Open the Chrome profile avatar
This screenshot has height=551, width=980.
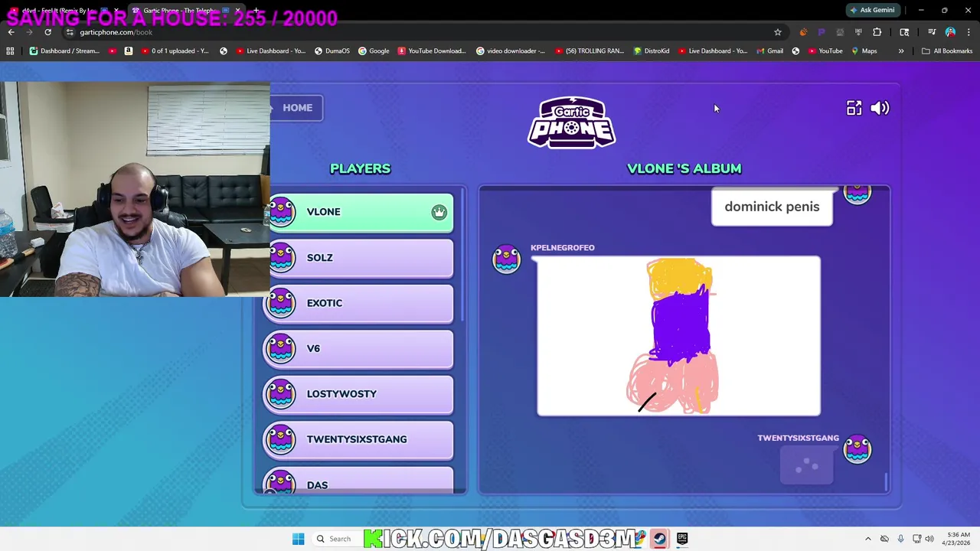coord(950,32)
